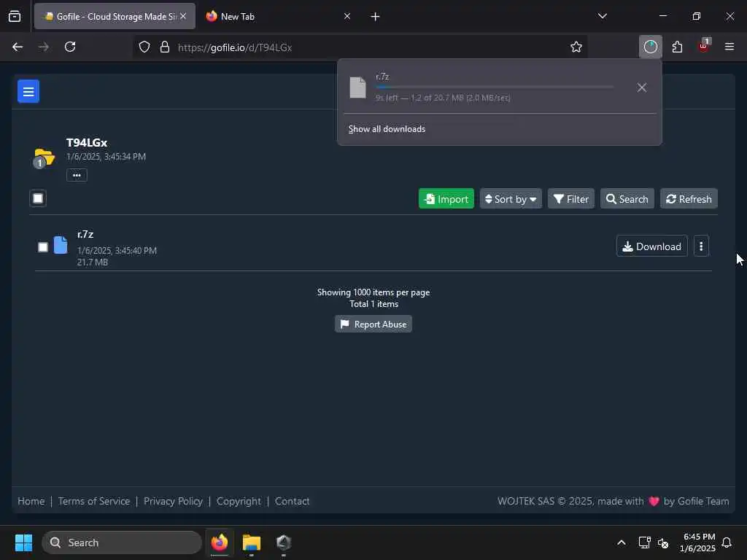This screenshot has height=560, width=747.
Task: Click the network icon in system tray
Action: coord(644,542)
